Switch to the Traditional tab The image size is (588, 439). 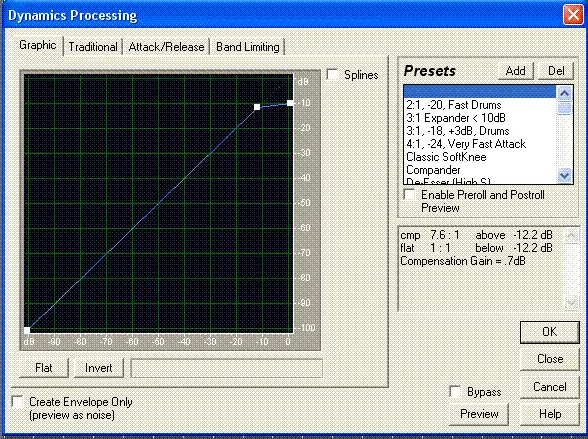[x=93, y=47]
